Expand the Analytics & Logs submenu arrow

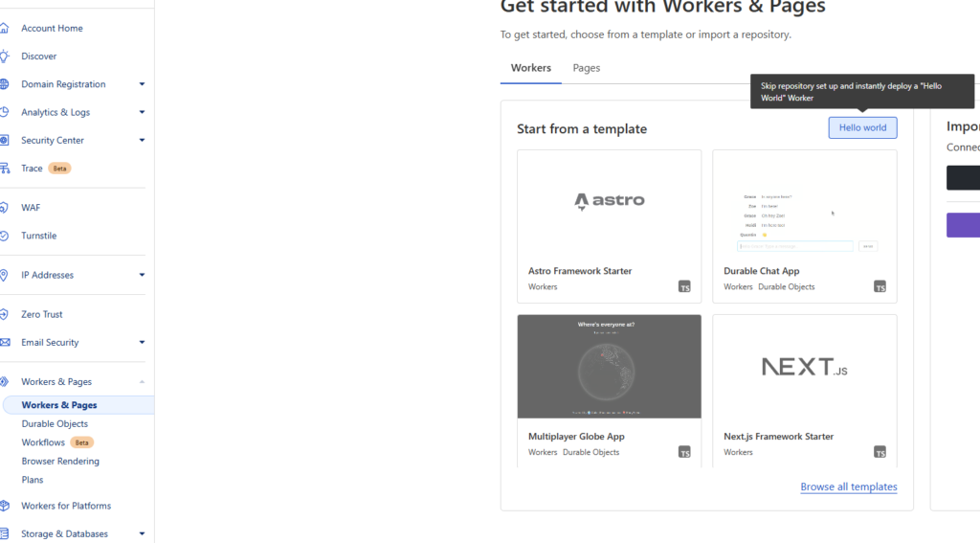point(142,112)
